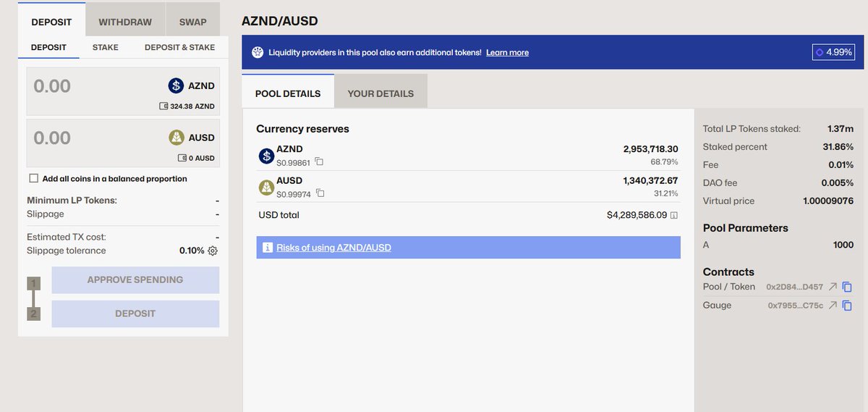The height and width of the screenshot is (412, 868).
Task: Click the 324.38 AZND wallet balance
Action: tap(192, 106)
